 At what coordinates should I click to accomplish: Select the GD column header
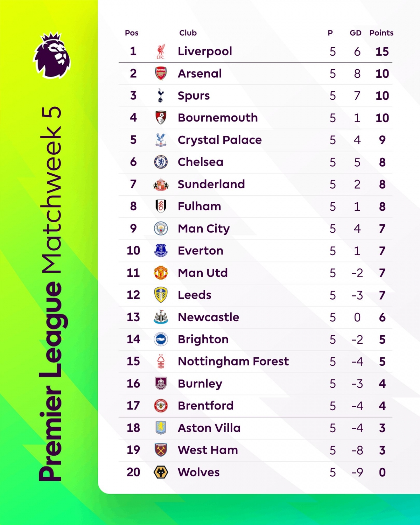355,33
